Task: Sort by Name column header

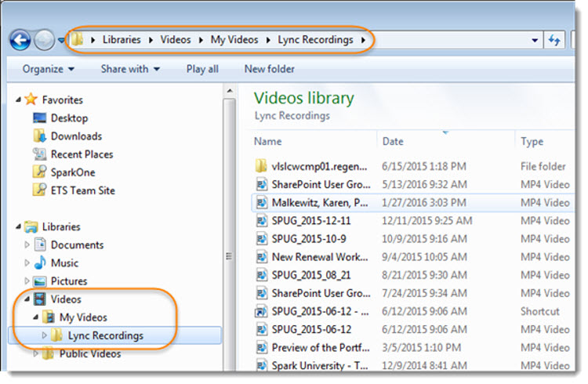Action: 268,141
